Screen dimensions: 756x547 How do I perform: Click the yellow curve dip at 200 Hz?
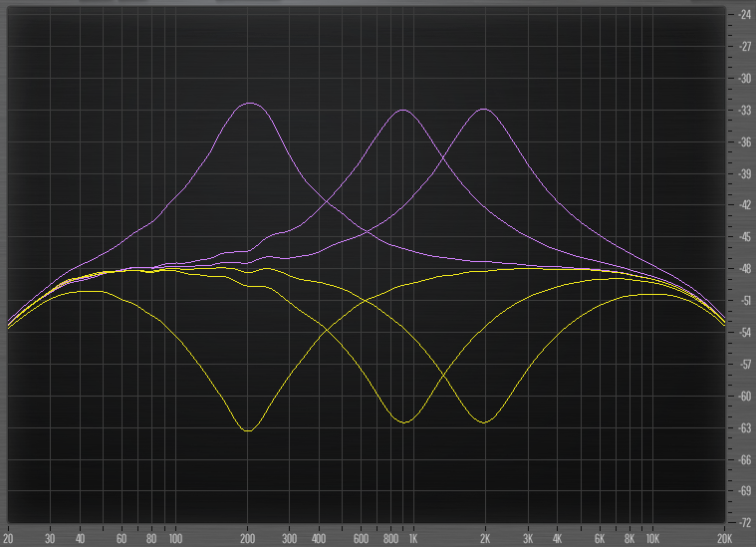[x=248, y=430]
